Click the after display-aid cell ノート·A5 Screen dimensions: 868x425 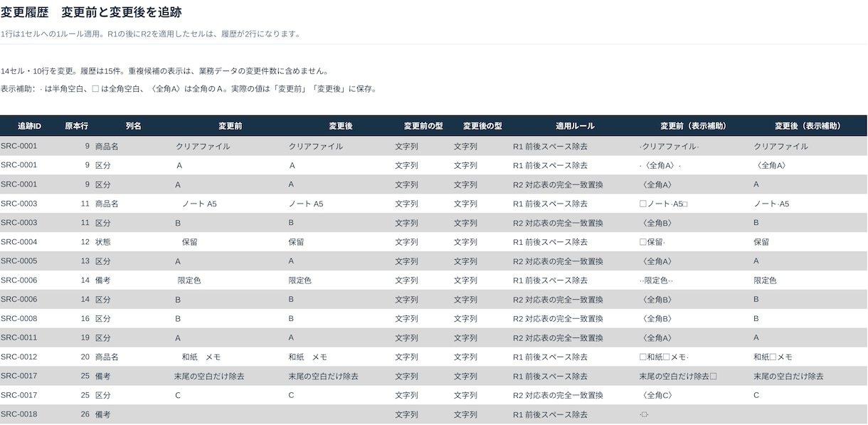point(771,204)
